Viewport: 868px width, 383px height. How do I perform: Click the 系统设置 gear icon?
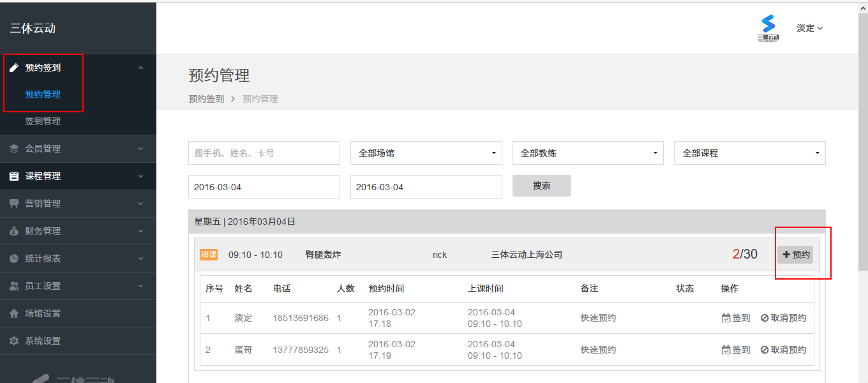pyautogui.click(x=15, y=340)
